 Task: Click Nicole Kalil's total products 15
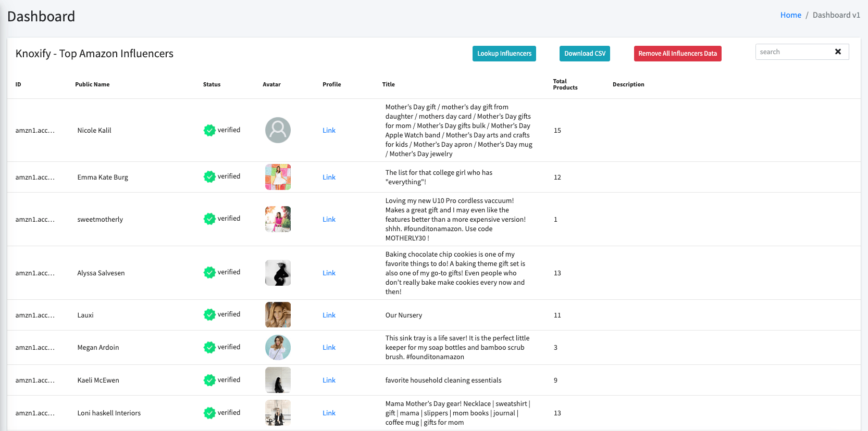[x=557, y=131]
